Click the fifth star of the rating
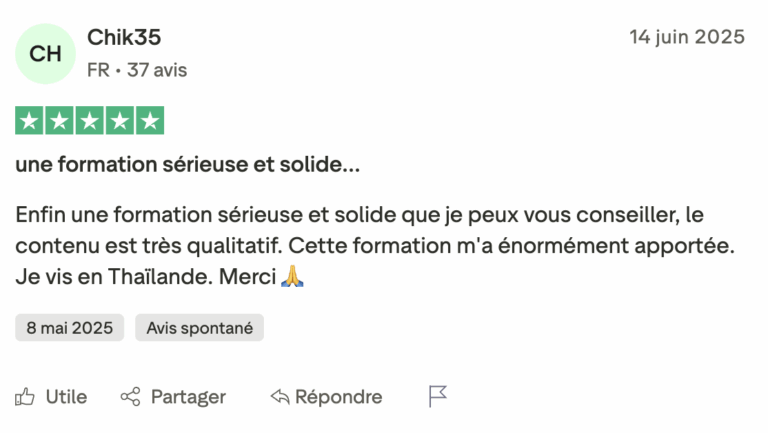The image size is (768, 433). (x=150, y=121)
